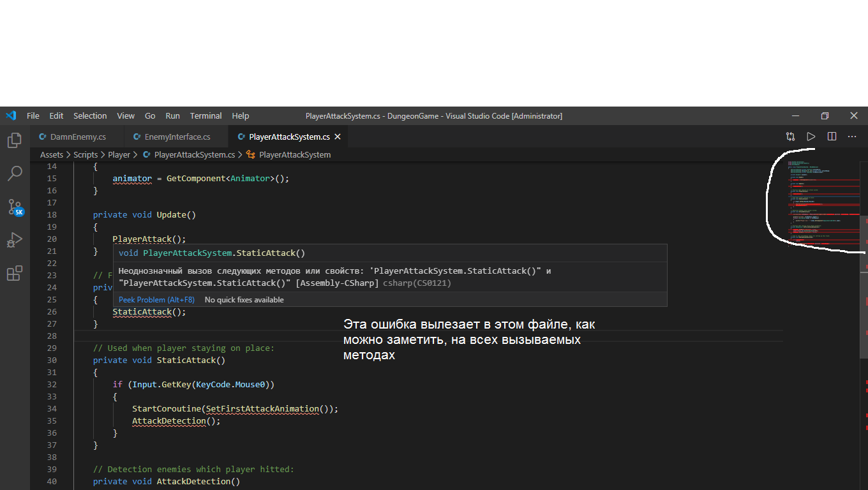Click KeyCode.Mouse0 on line 32
This screenshot has width=868, height=490.
click(x=230, y=385)
